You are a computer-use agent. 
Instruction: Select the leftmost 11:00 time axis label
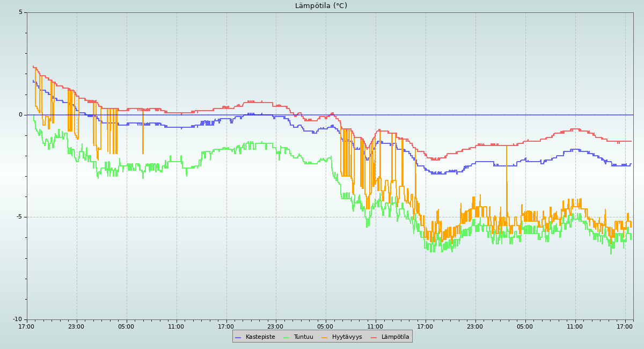176,326
